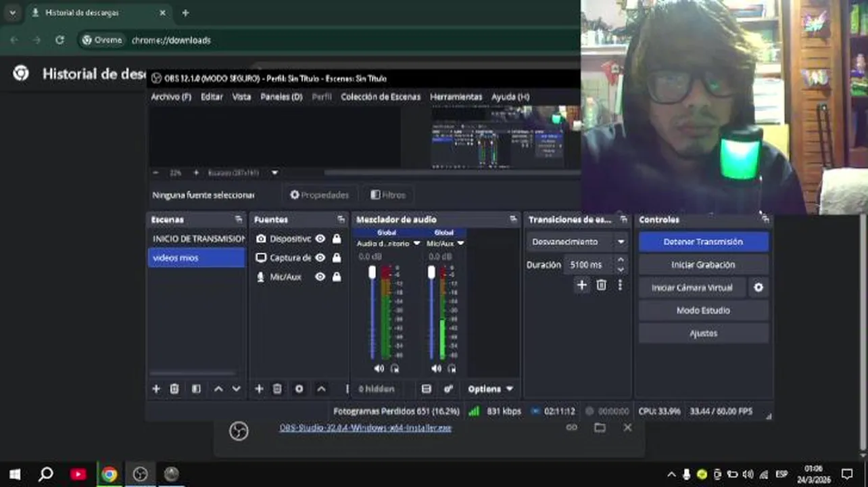Adjust Audio del escritorio volume slider

[x=372, y=311]
